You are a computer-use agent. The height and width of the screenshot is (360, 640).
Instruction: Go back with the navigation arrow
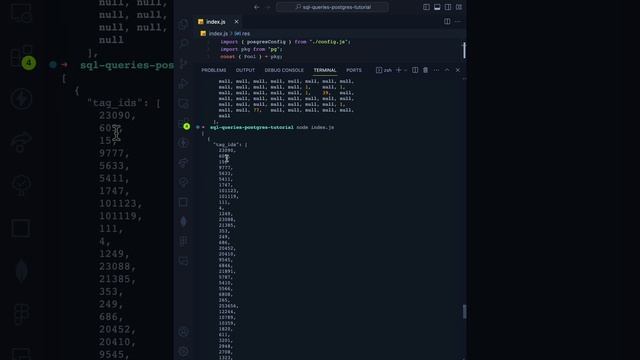pyautogui.click(x=256, y=7)
